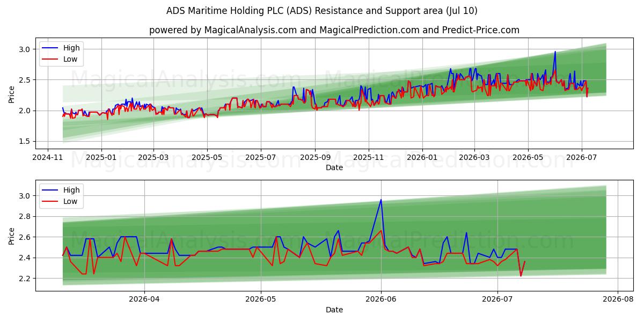This screenshot has height=322, width=644.
Task: Click the '2025-05' date tick label
Action: tap(207, 158)
